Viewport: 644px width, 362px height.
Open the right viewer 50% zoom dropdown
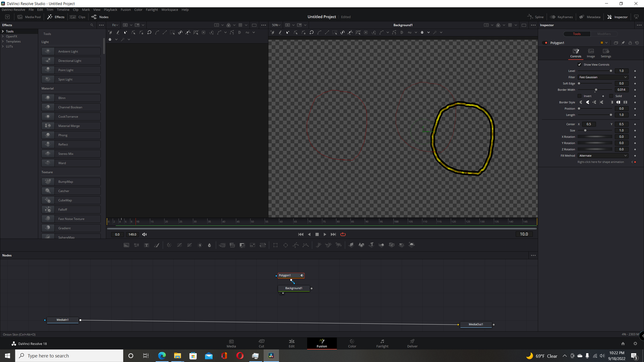[x=276, y=25]
